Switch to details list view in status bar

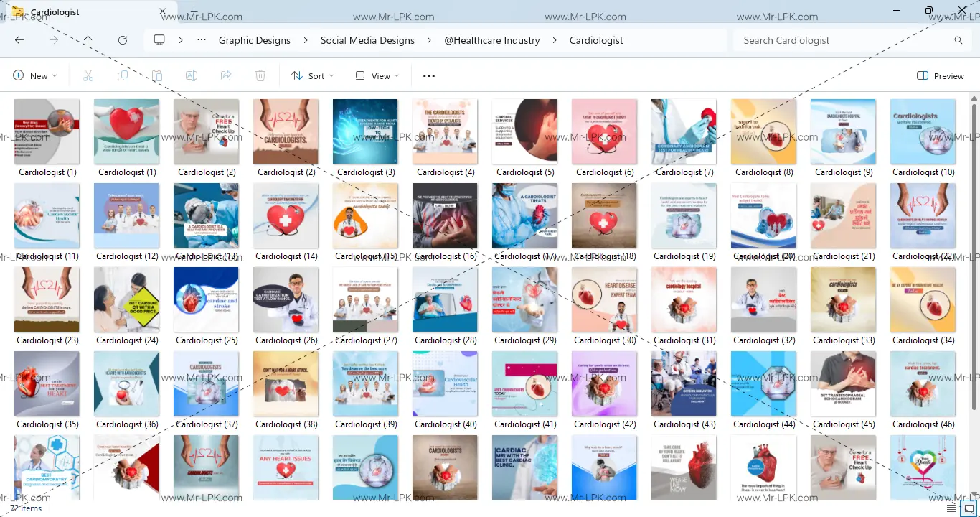pyautogui.click(x=951, y=508)
